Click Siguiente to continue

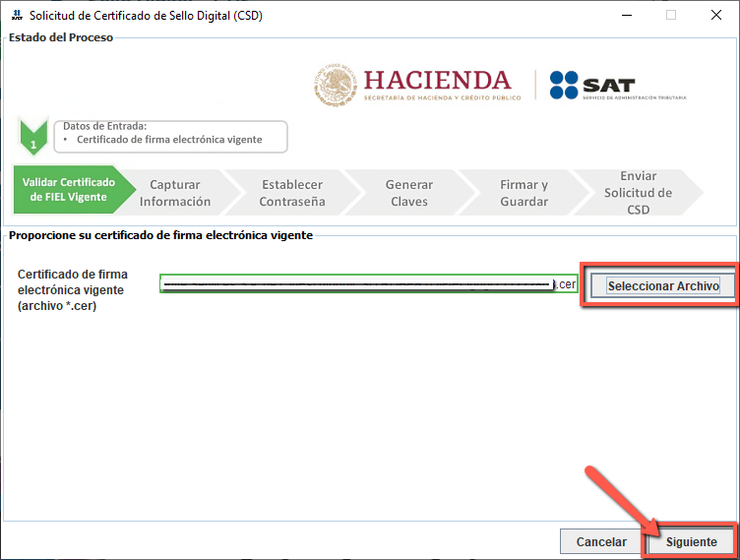[x=691, y=542]
